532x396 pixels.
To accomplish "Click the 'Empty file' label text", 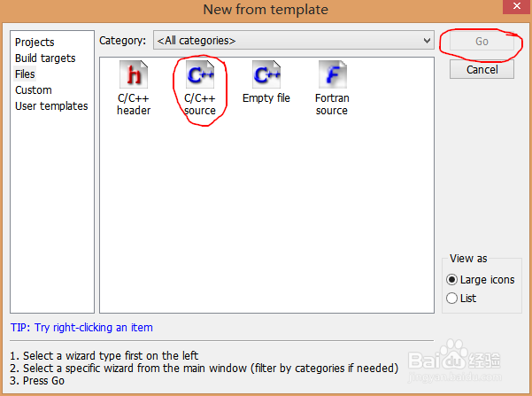I will [x=266, y=98].
